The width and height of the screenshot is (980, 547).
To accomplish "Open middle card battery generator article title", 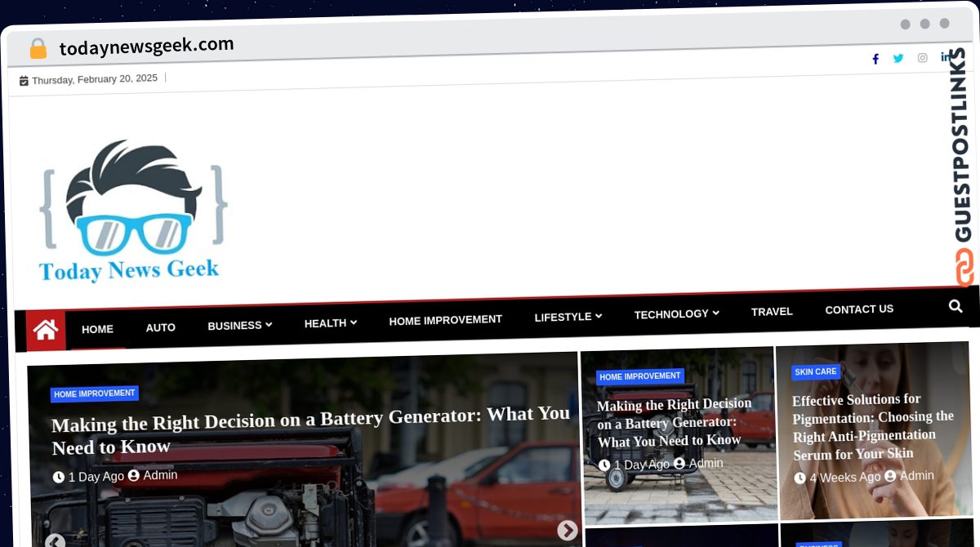I will pyautogui.click(x=675, y=422).
